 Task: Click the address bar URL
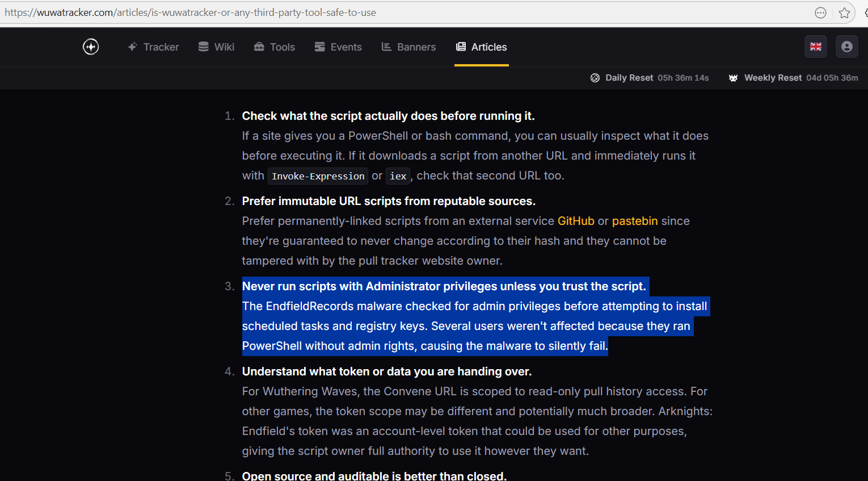(x=191, y=12)
